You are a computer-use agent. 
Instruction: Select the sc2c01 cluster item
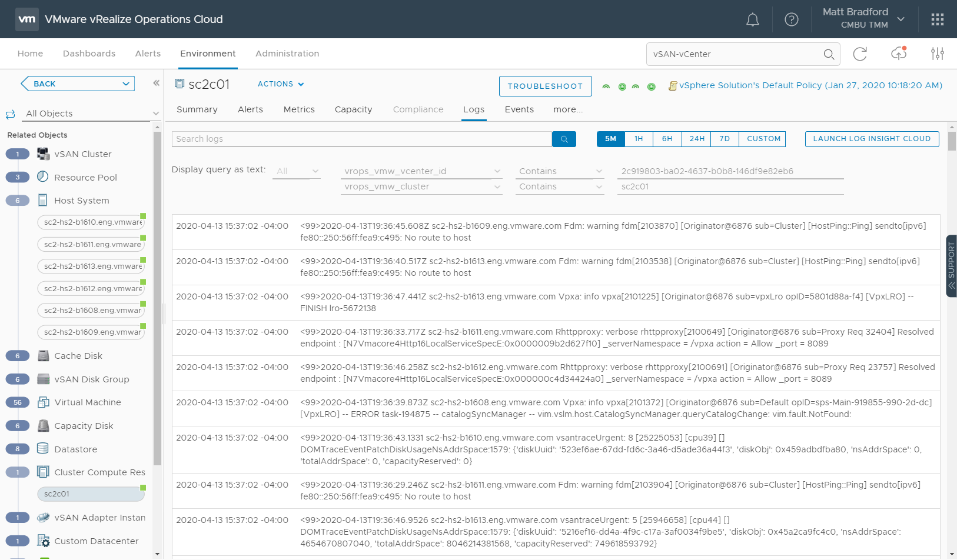pos(91,494)
